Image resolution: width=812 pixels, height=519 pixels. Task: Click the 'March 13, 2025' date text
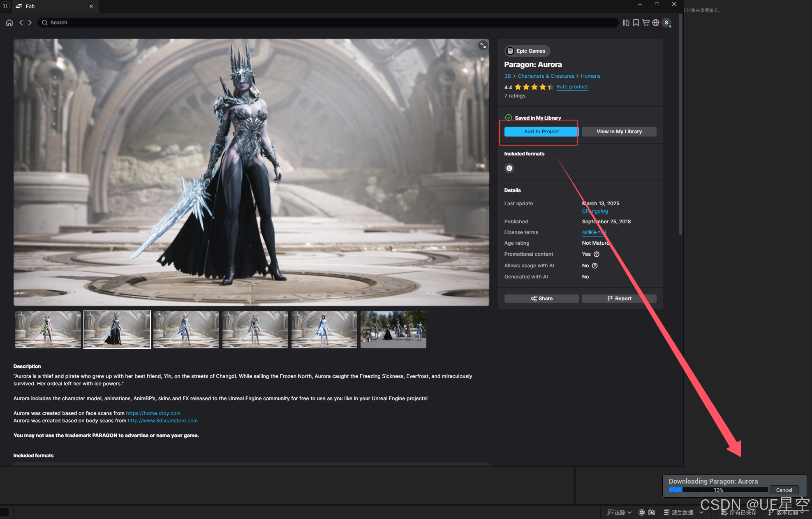coord(601,204)
